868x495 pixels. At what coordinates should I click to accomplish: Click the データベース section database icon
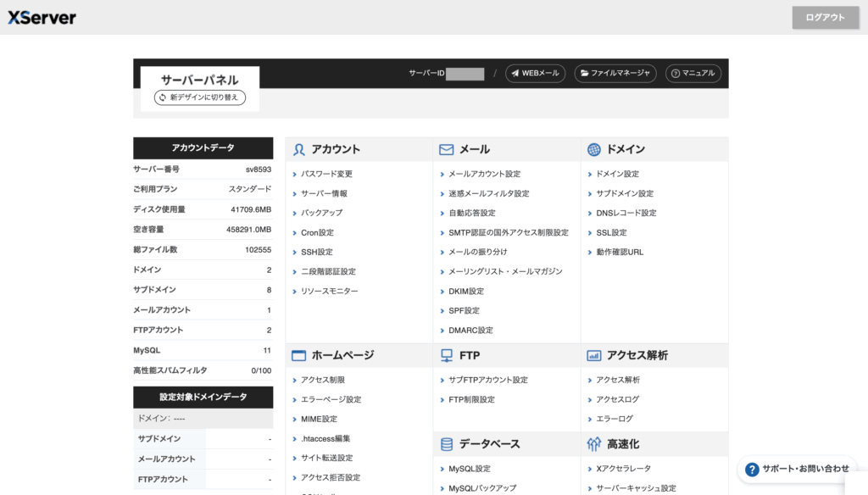pyautogui.click(x=447, y=444)
